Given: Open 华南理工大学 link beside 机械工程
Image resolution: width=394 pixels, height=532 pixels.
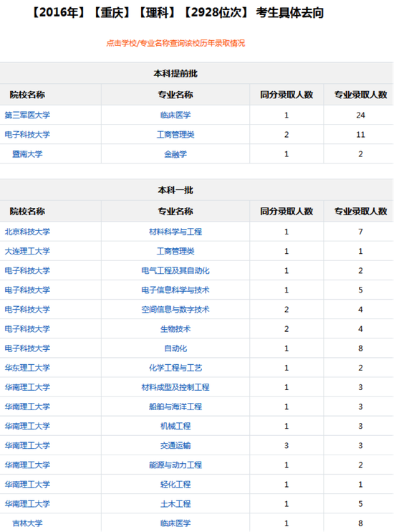Looking at the screenshot, I should pyautogui.click(x=27, y=425).
